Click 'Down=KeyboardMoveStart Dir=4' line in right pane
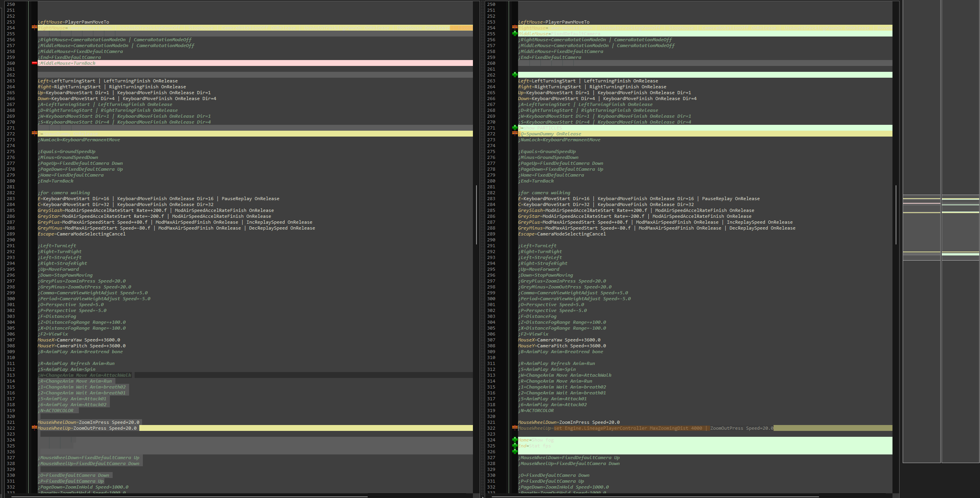 click(607, 99)
